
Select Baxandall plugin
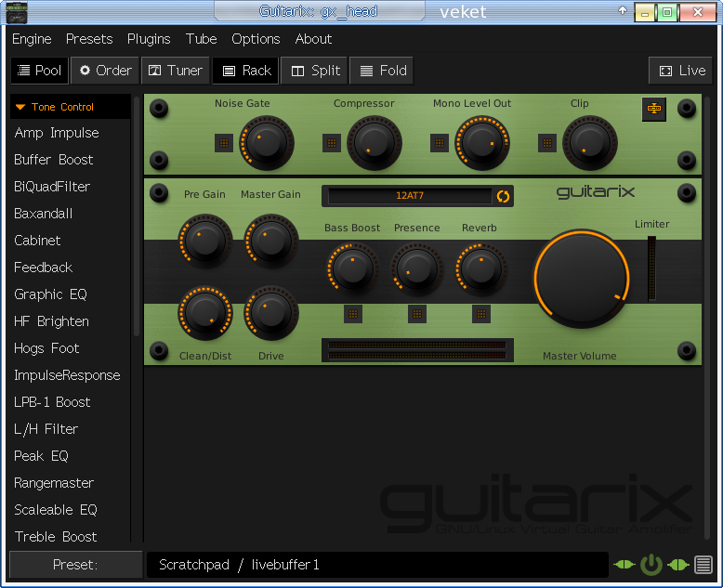[44, 214]
